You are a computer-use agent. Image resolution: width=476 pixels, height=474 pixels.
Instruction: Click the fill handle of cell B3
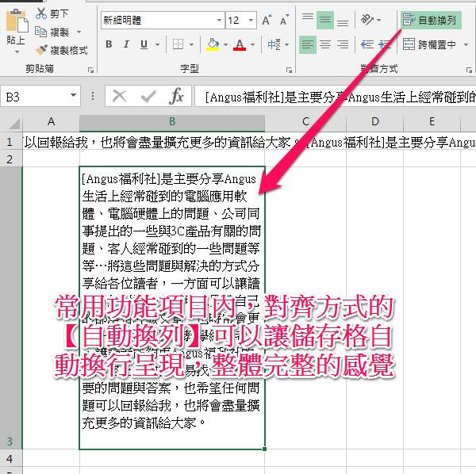(265, 449)
